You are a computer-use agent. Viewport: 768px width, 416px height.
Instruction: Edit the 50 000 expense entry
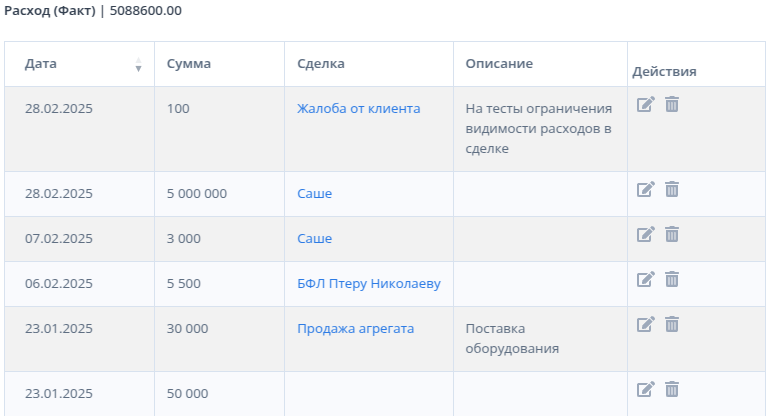pyautogui.click(x=646, y=390)
